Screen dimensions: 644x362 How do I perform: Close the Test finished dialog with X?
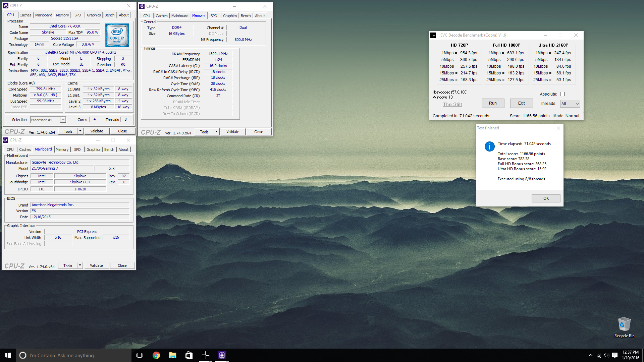pos(558,128)
